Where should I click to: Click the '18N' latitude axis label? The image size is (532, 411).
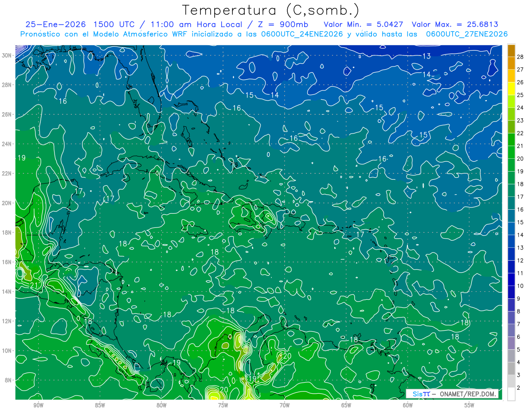(x=7, y=232)
